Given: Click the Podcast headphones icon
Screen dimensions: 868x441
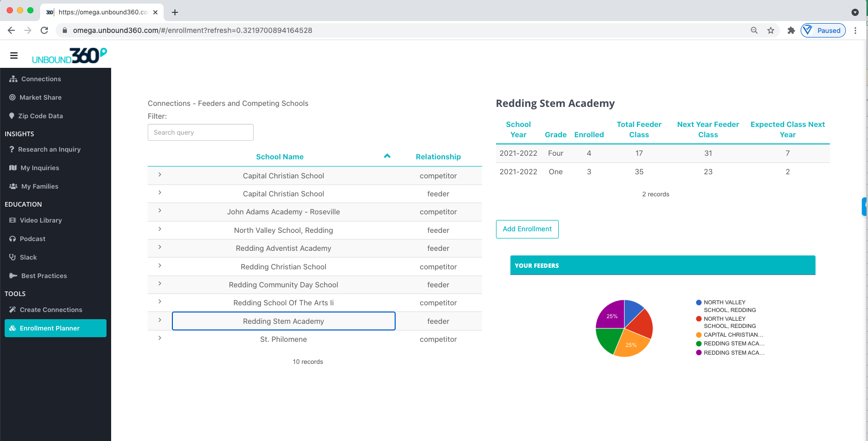Looking at the screenshot, I should (x=12, y=239).
